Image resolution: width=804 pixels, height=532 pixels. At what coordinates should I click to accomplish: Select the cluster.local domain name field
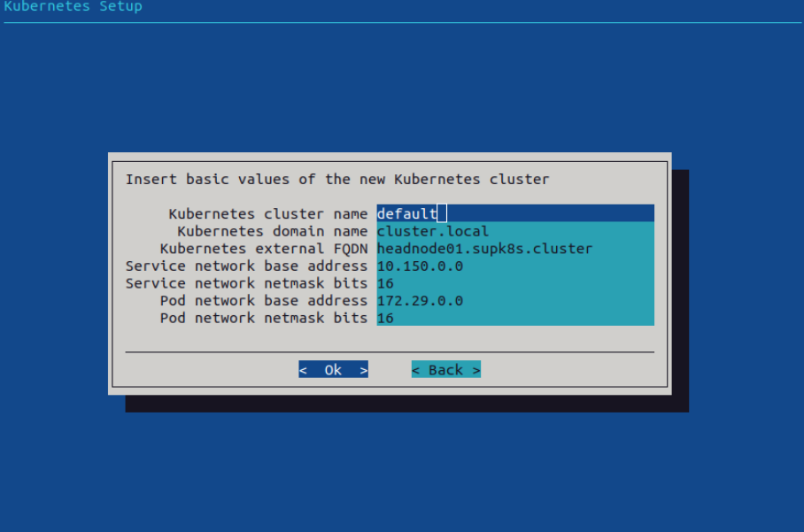point(515,231)
